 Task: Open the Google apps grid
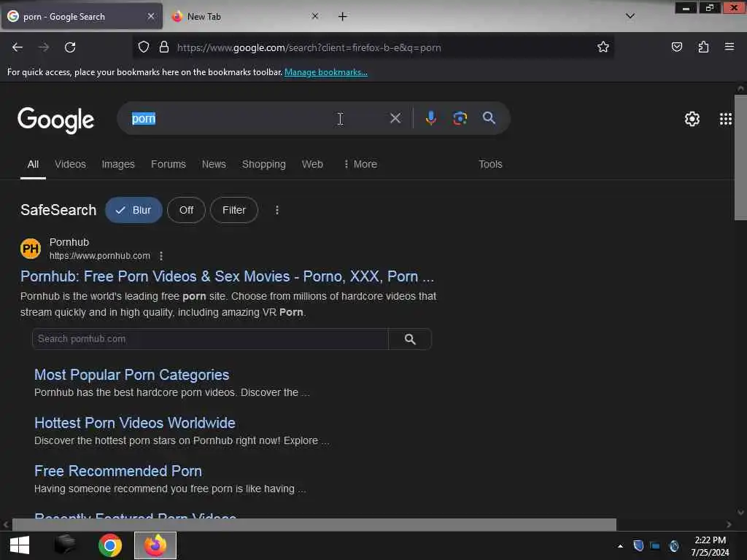click(726, 119)
